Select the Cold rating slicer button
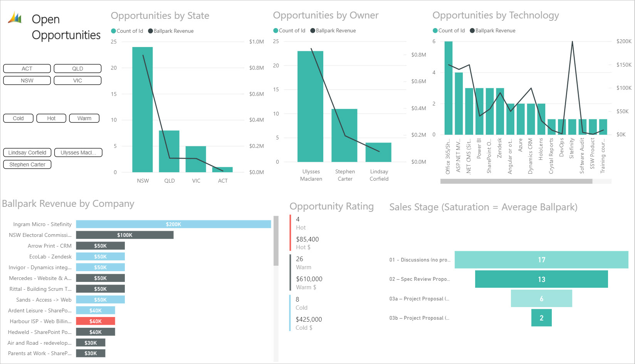Viewport: 635px width, 364px height. (x=18, y=118)
